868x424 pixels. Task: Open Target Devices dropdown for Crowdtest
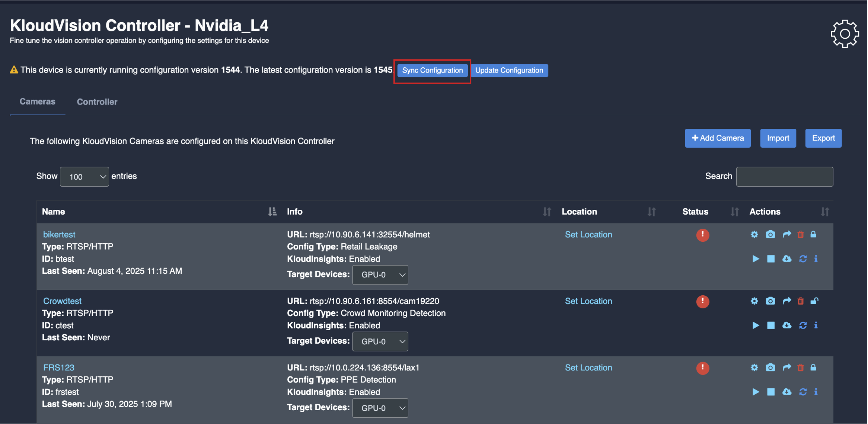coord(380,341)
